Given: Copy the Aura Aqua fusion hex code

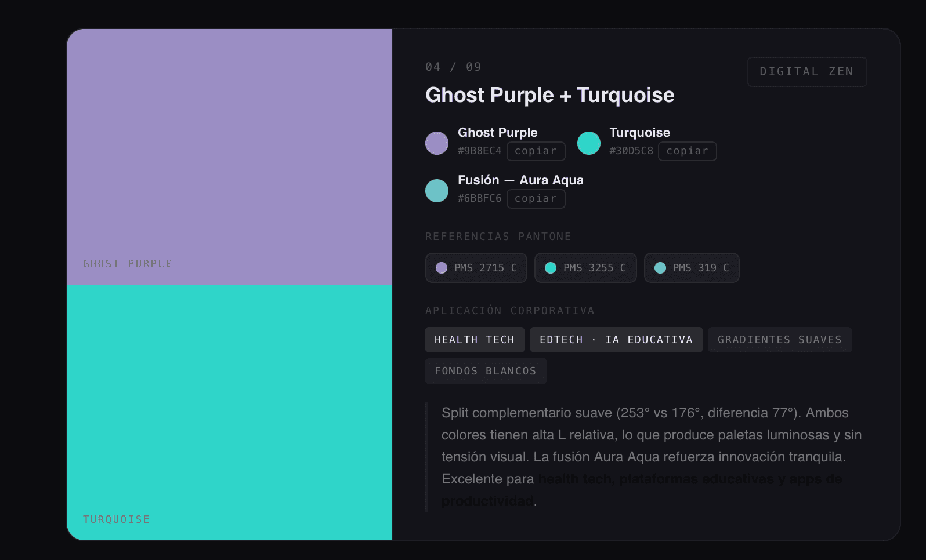Looking at the screenshot, I should click(x=536, y=199).
